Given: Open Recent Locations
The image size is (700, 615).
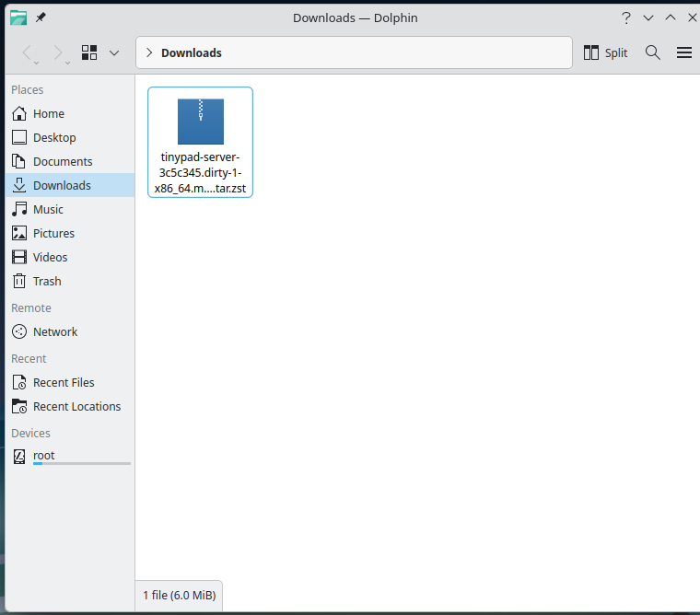Looking at the screenshot, I should 70,407.
